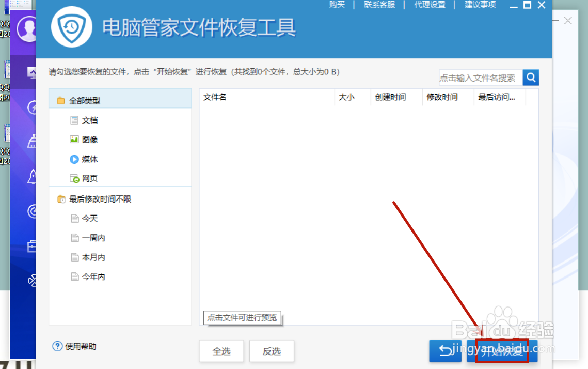This screenshot has height=369, width=588.
Task: Click the 媒体 play icon
Action: point(74,159)
